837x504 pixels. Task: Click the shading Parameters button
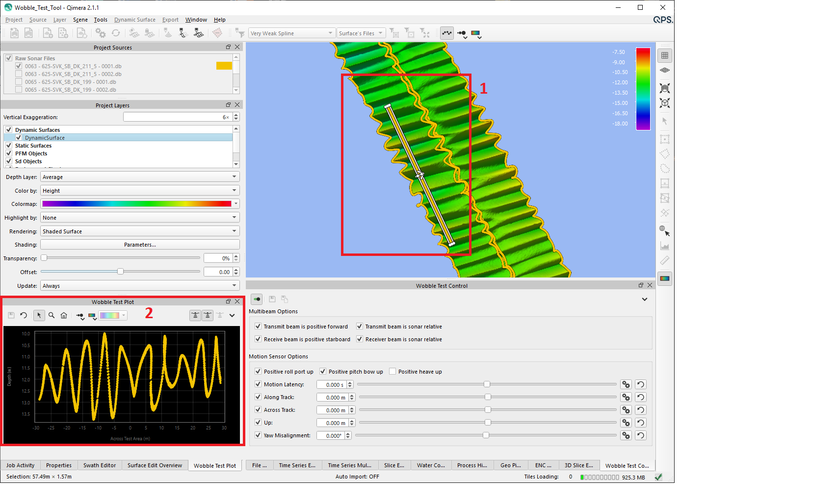coord(140,244)
